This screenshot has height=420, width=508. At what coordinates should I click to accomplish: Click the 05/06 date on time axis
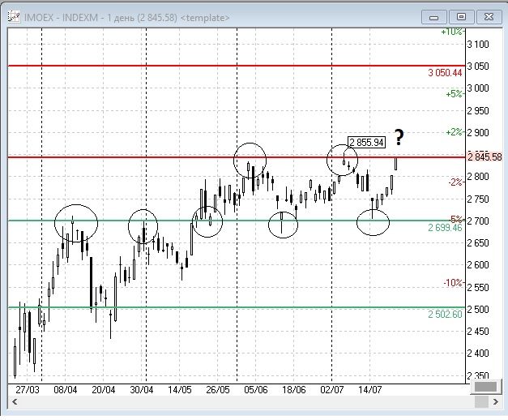click(x=255, y=389)
